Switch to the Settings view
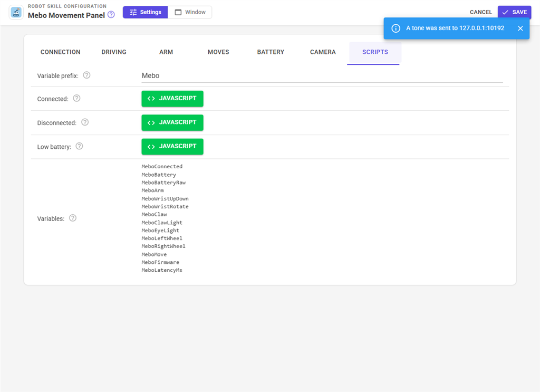 (x=146, y=12)
